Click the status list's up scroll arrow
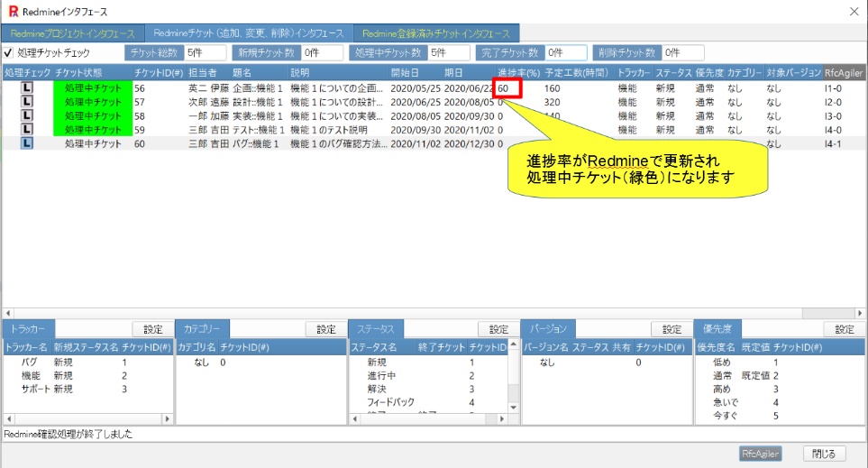 [x=513, y=344]
